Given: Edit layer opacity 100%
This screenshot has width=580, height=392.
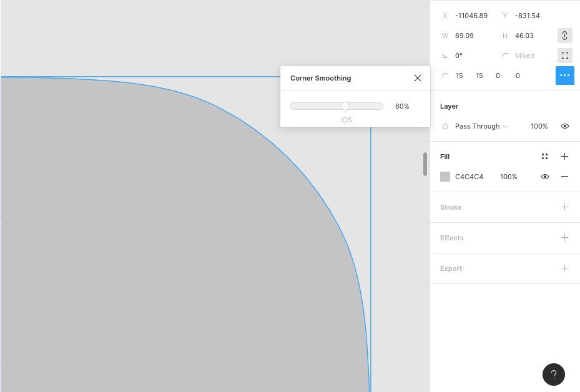Looking at the screenshot, I should coord(539,126).
